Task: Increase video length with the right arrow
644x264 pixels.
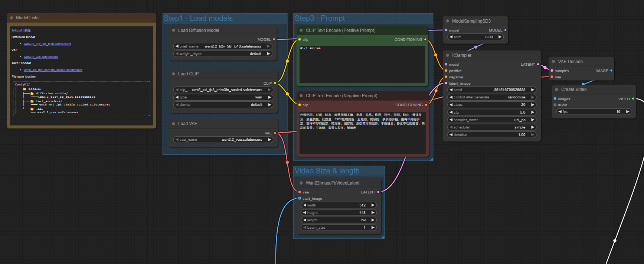Action: pos(373,220)
